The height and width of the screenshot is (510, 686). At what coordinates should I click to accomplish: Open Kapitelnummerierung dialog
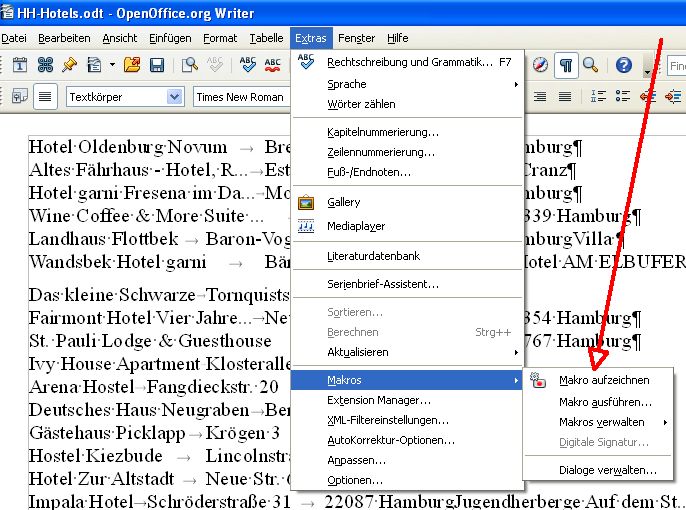coord(407,132)
